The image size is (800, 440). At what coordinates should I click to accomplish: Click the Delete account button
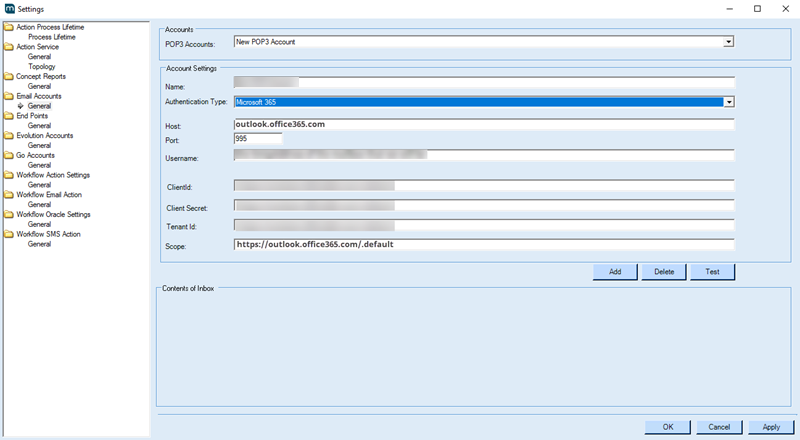coord(664,272)
